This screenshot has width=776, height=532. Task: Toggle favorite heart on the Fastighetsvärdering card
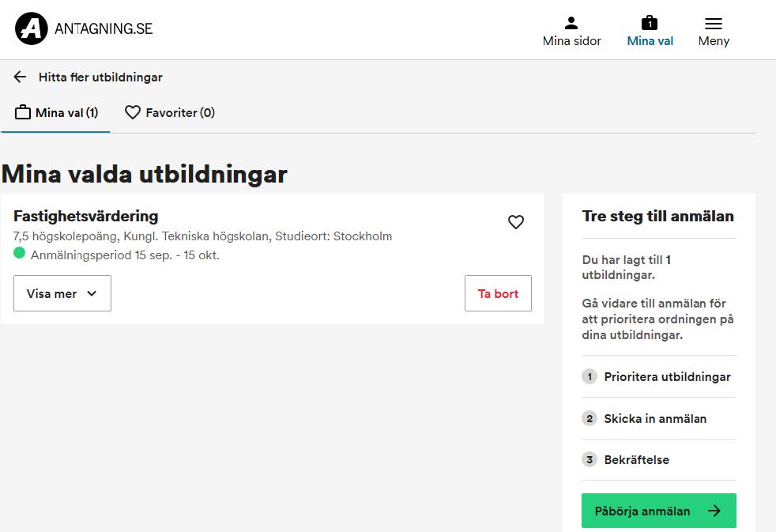click(516, 222)
